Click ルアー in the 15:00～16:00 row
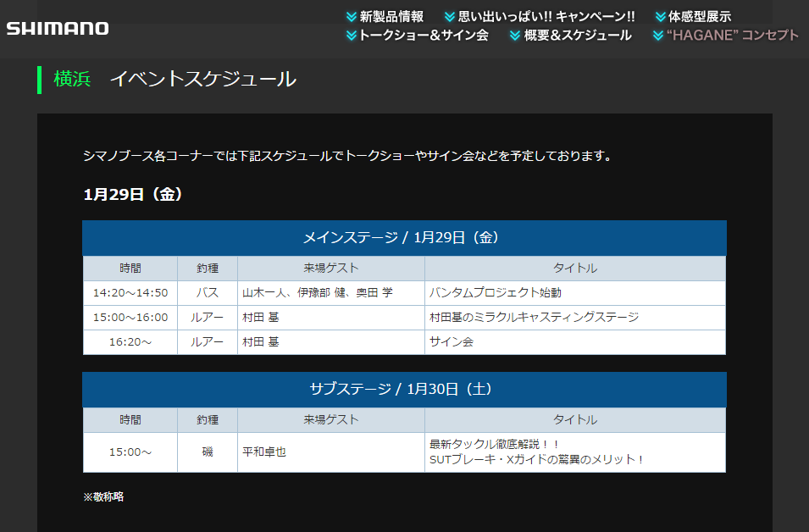This screenshot has width=809, height=532. point(207,318)
